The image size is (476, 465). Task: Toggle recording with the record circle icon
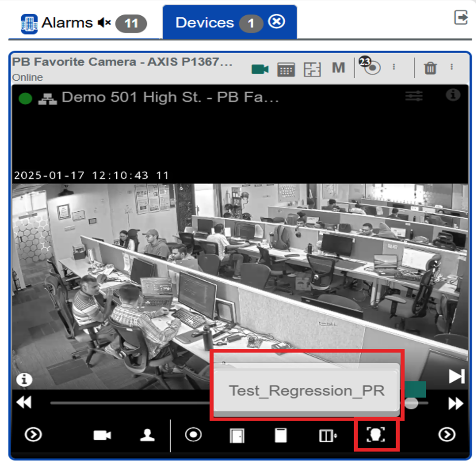click(x=193, y=435)
